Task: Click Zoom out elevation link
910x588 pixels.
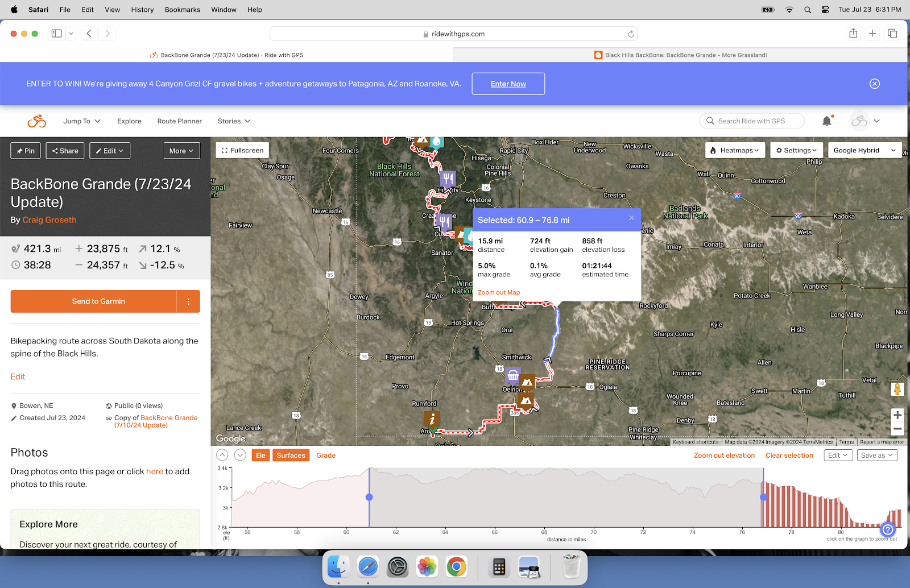Action: tap(724, 456)
